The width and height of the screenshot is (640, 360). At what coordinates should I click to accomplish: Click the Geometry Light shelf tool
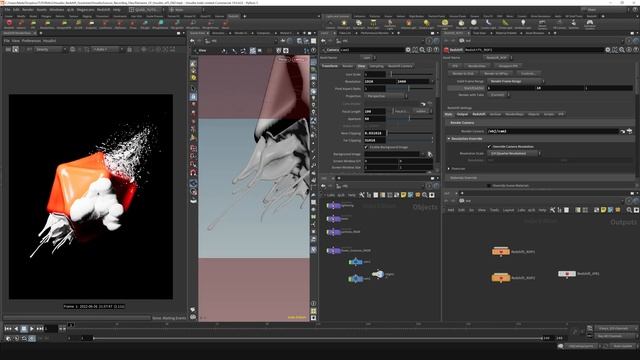click(x=390, y=24)
